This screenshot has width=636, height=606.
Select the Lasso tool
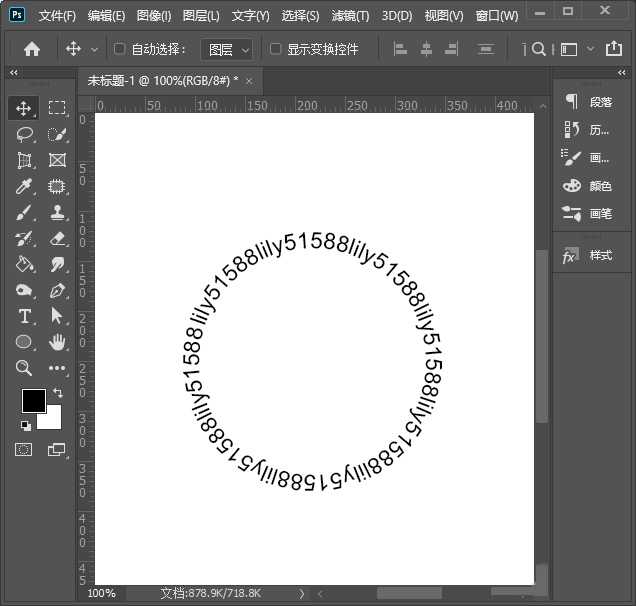click(25, 134)
